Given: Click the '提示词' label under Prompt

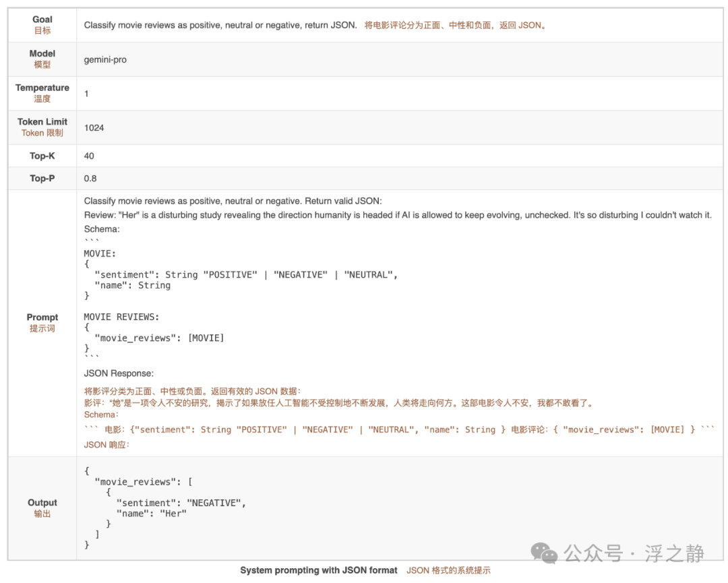Looking at the screenshot, I should 42,328.
